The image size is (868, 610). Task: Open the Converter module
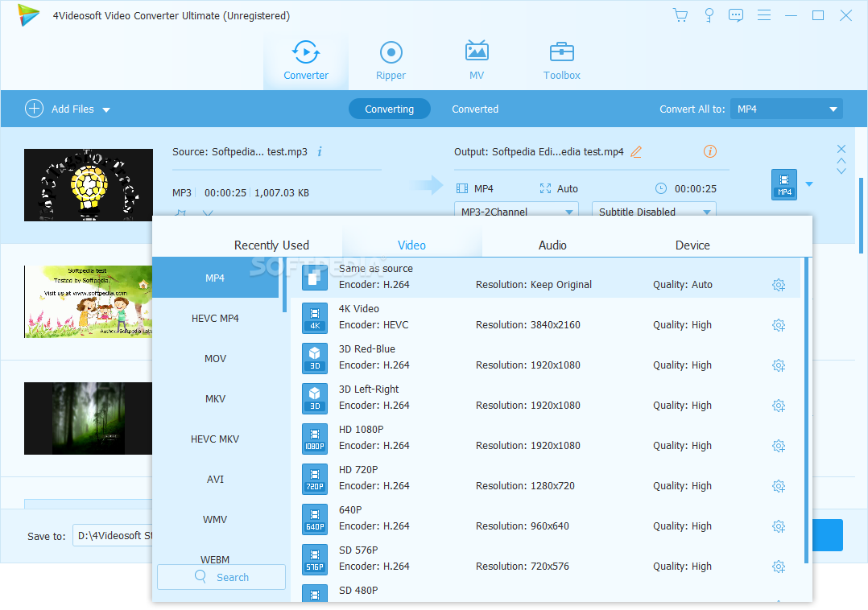pos(306,61)
